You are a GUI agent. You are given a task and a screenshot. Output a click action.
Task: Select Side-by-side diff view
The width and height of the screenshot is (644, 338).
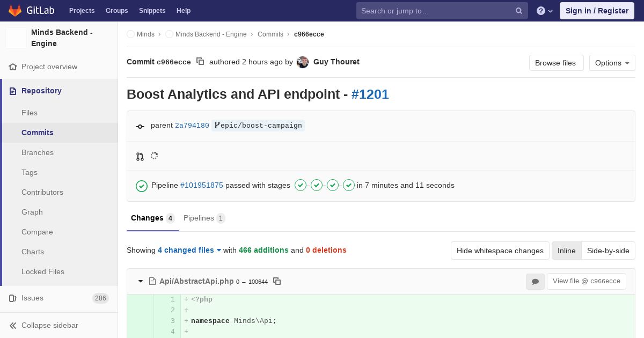pyautogui.click(x=608, y=251)
